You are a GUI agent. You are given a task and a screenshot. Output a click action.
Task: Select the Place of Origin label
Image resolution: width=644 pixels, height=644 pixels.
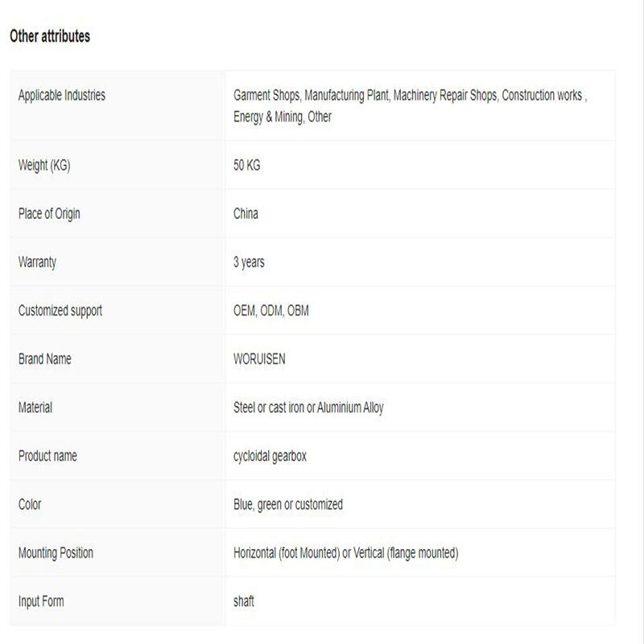coord(49,214)
